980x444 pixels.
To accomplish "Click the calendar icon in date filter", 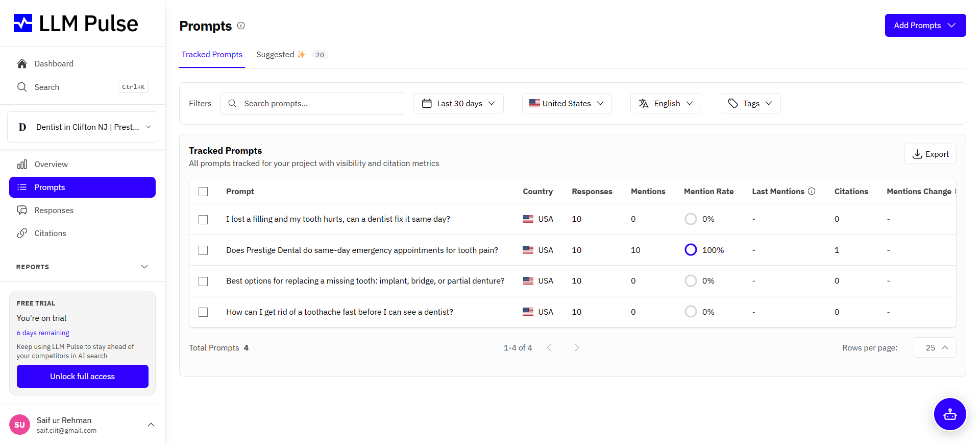I will tap(427, 103).
